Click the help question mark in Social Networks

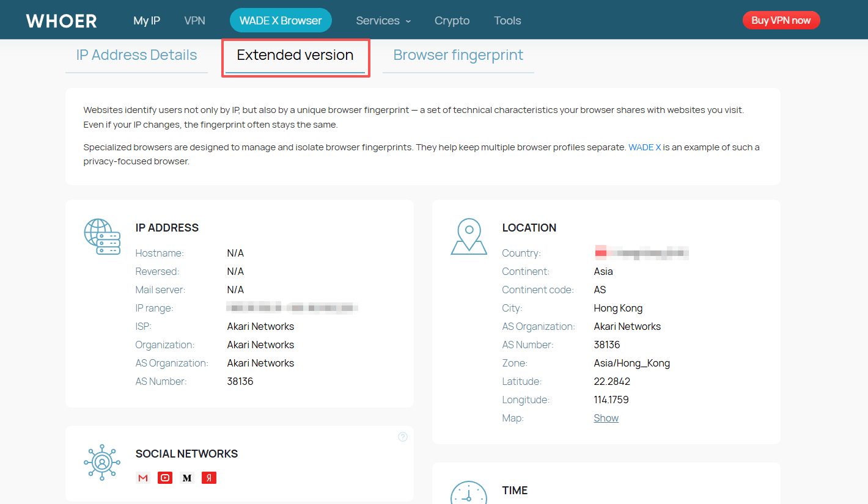(x=402, y=437)
